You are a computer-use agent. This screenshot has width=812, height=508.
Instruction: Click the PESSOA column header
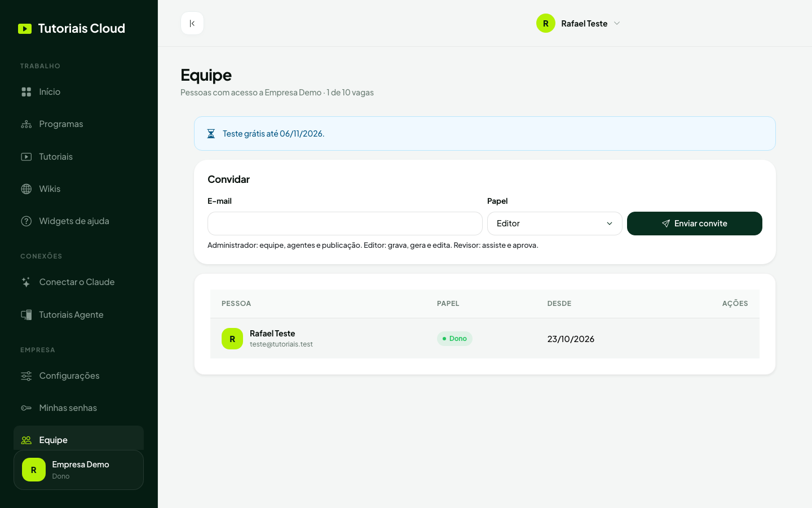[236, 304]
